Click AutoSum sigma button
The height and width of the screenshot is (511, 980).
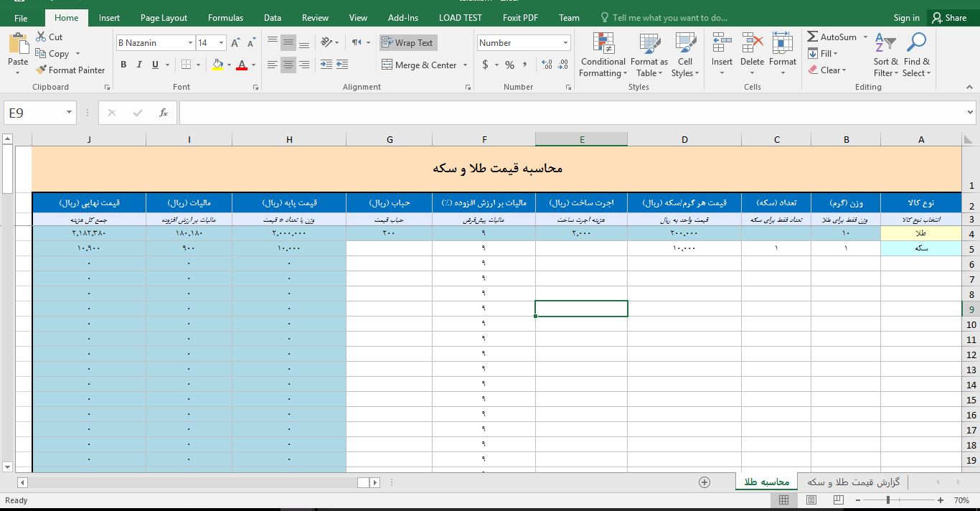(x=832, y=37)
